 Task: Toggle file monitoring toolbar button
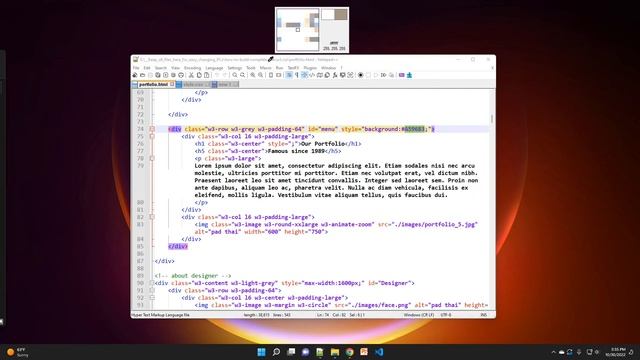click(351, 75)
